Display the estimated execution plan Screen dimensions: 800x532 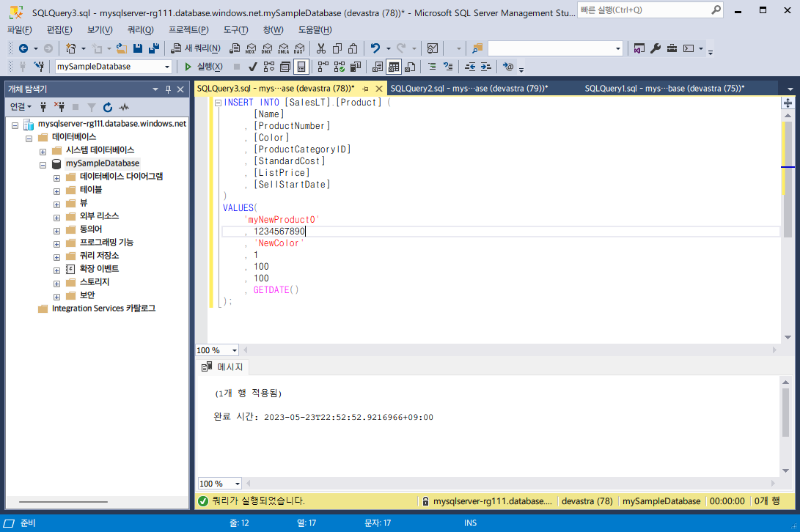tap(269, 66)
